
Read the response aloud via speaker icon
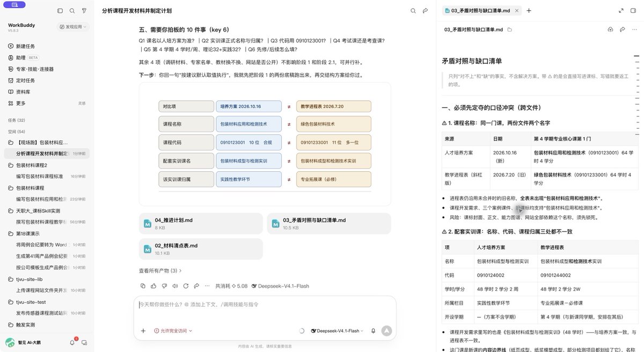coord(175,286)
